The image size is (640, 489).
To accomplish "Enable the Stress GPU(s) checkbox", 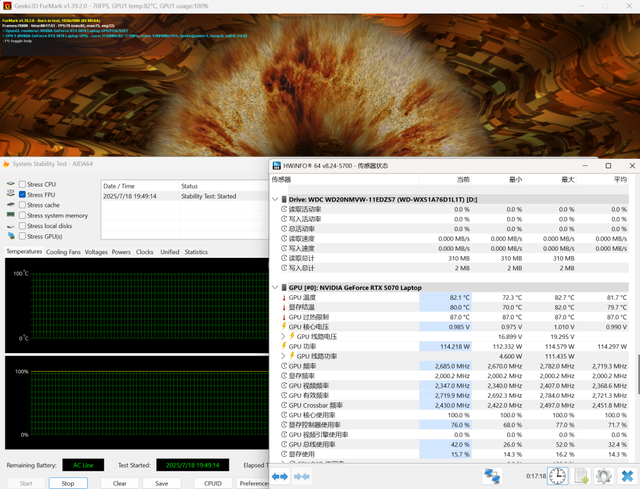I will tap(22, 236).
